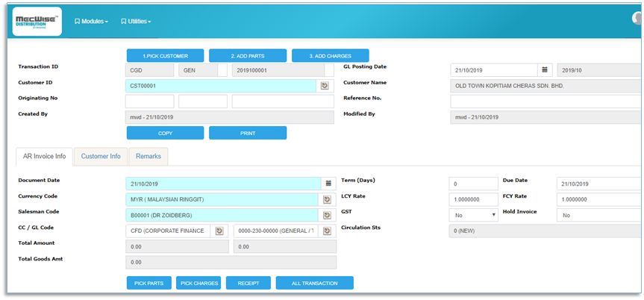Click the Customer ID lookup refresh icon
Screen dimensions: 644x300
point(325,86)
